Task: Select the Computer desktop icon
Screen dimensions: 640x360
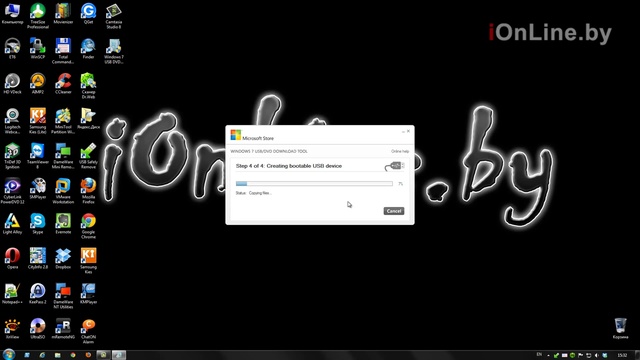Action: [x=12, y=13]
